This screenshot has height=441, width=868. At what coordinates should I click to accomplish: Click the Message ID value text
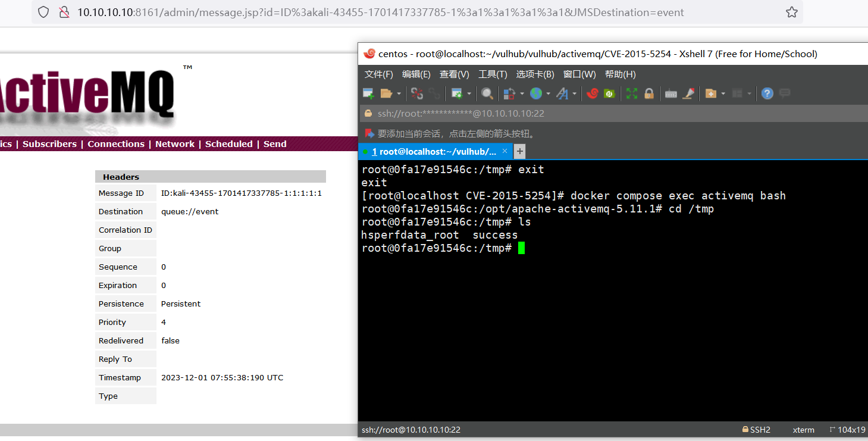(x=242, y=193)
